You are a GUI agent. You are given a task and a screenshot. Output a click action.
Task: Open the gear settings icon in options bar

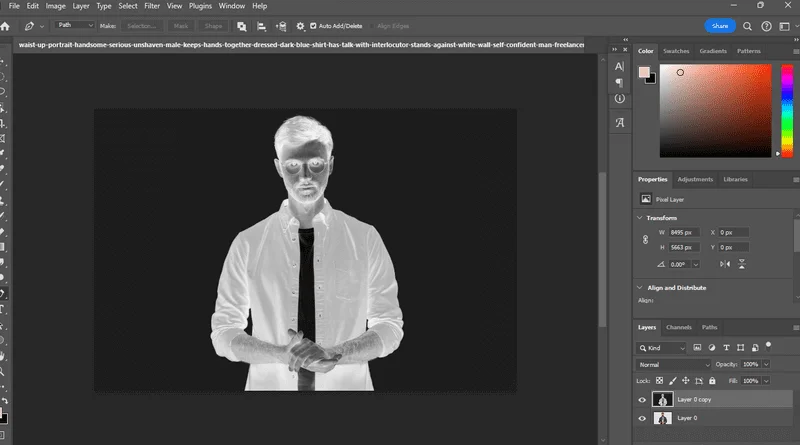(301, 26)
